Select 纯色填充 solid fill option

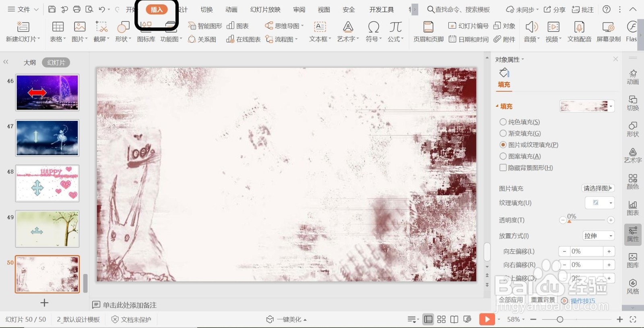point(503,122)
